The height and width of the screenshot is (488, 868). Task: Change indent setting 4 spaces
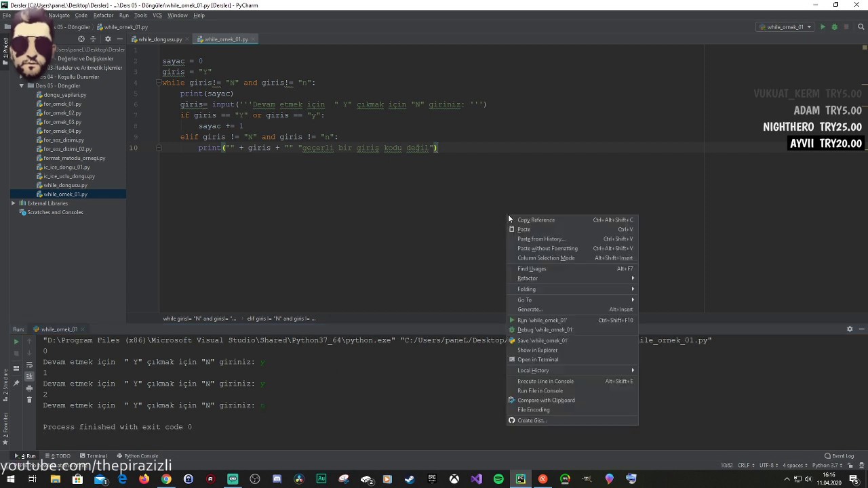point(795,466)
